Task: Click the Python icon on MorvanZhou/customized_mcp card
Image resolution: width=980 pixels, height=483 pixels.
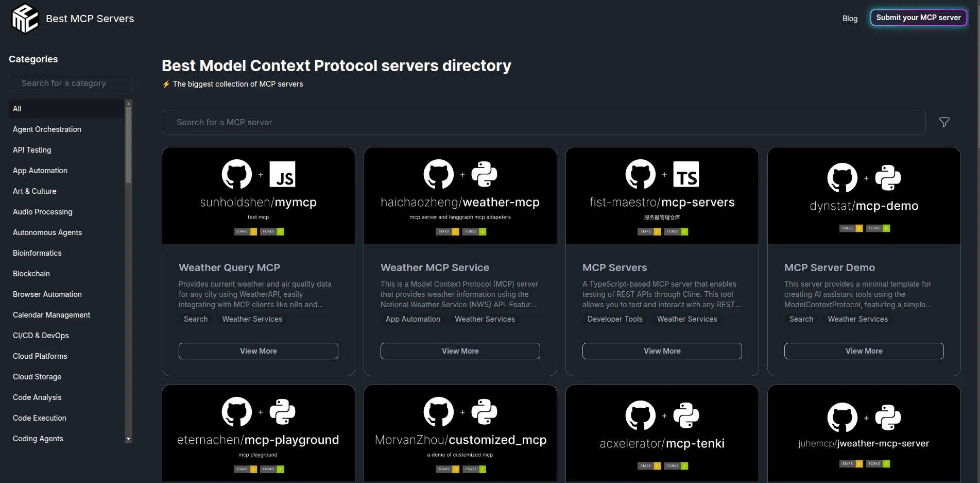Action: [x=483, y=411]
